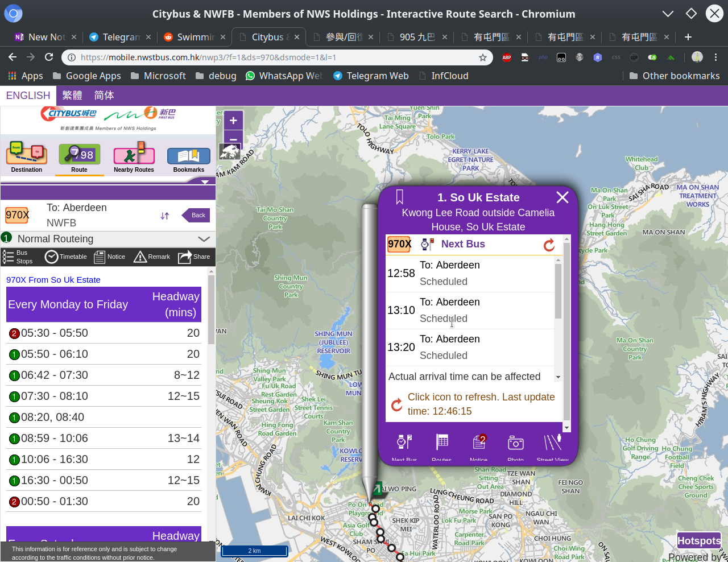Image resolution: width=728 pixels, height=562 pixels.
Task: Open a new browser tab
Action: pos(688,37)
